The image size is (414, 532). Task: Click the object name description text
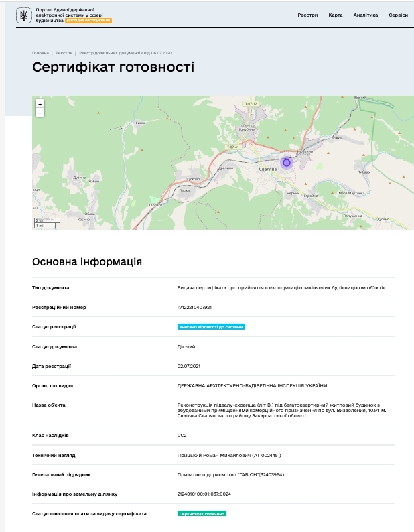(281, 410)
